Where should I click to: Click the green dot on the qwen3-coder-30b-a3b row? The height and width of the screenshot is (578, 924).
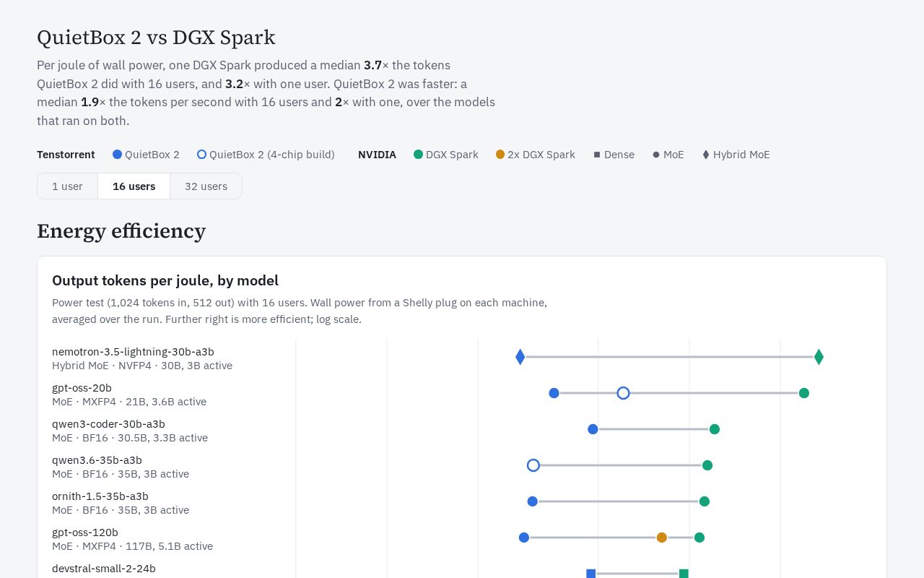(715, 429)
